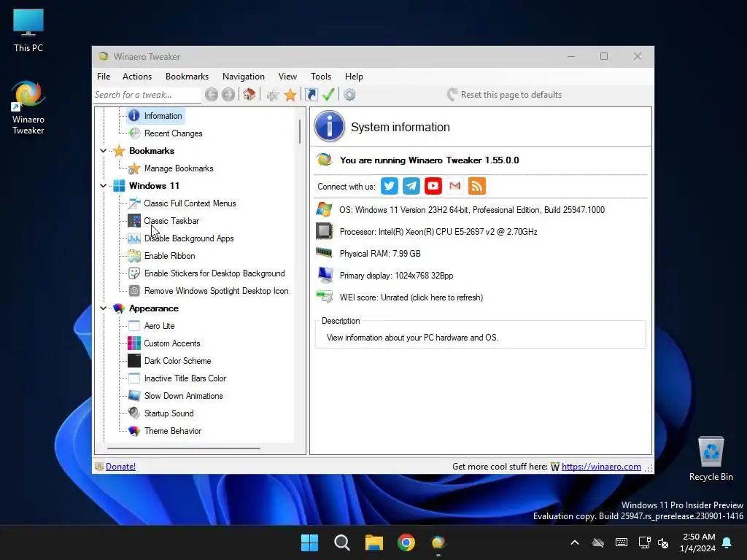The width and height of the screenshot is (747, 560).
Task: Click the Forward navigation arrow in toolbar
Action: [x=228, y=95]
